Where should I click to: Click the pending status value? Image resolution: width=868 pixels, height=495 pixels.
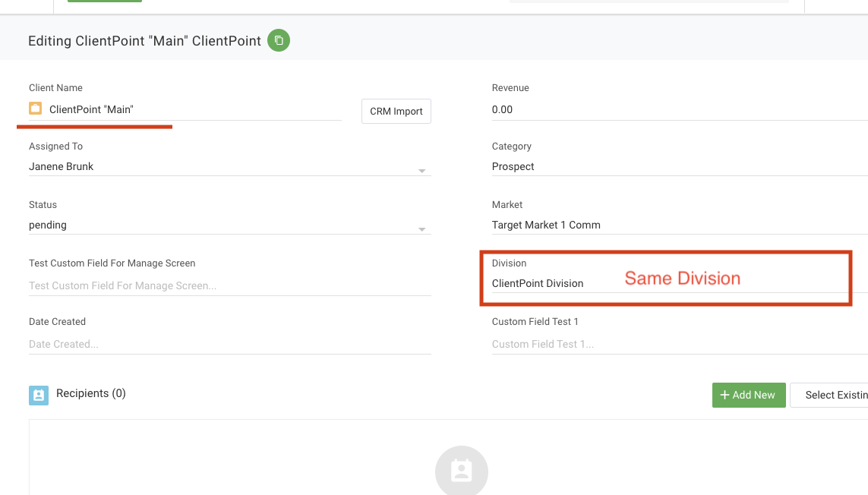pyautogui.click(x=48, y=225)
